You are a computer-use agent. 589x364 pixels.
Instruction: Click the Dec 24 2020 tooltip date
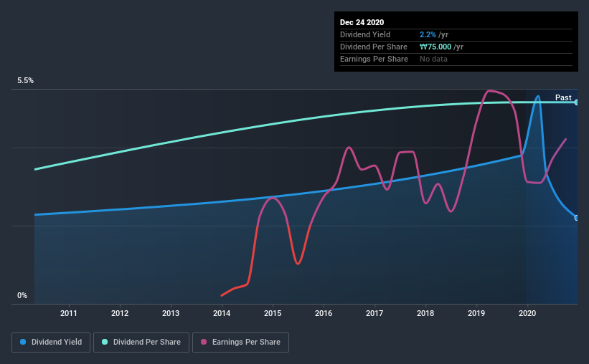tap(362, 22)
